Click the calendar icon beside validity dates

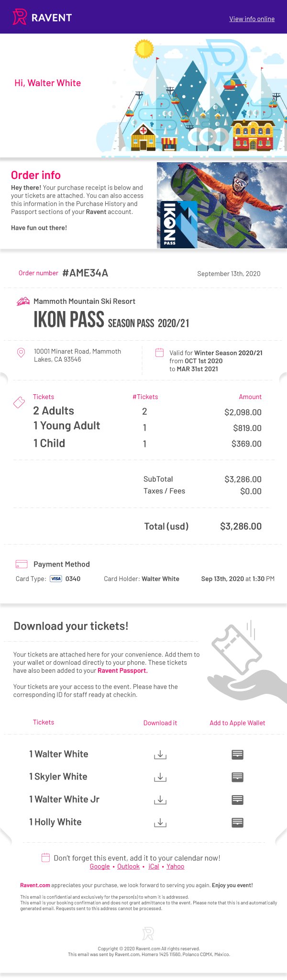[x=160, y=353]
